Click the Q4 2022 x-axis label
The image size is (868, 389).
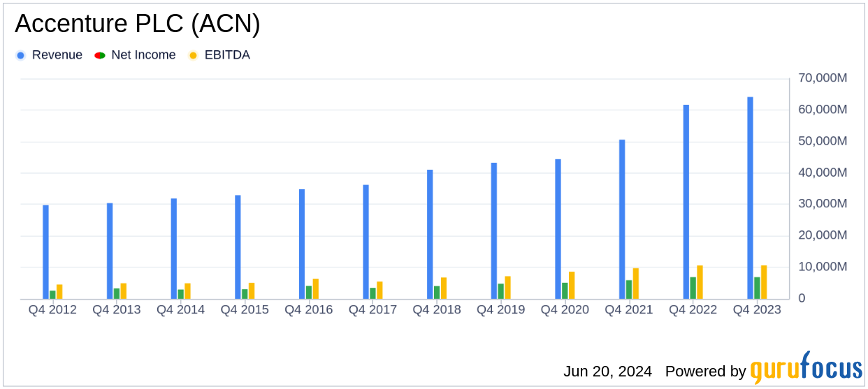(x=693, y=309)
